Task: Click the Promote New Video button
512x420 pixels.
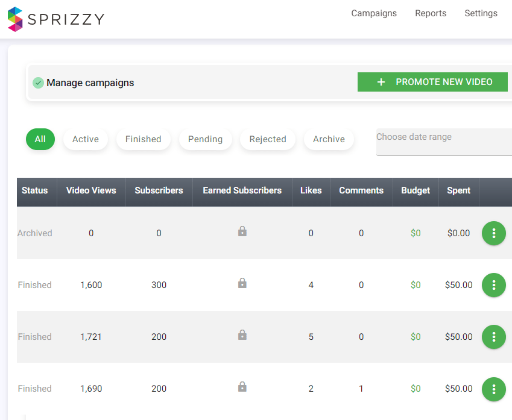Action: click(432, 82)
